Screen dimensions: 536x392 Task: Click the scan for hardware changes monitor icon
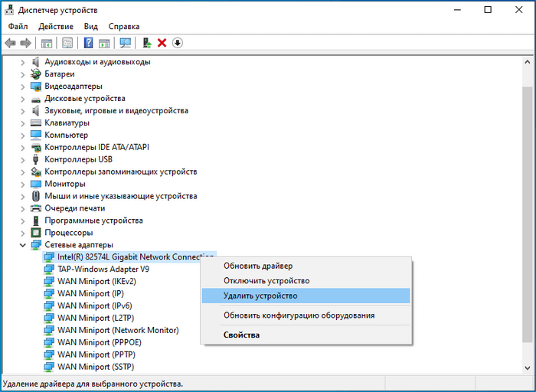click(126, 43)
